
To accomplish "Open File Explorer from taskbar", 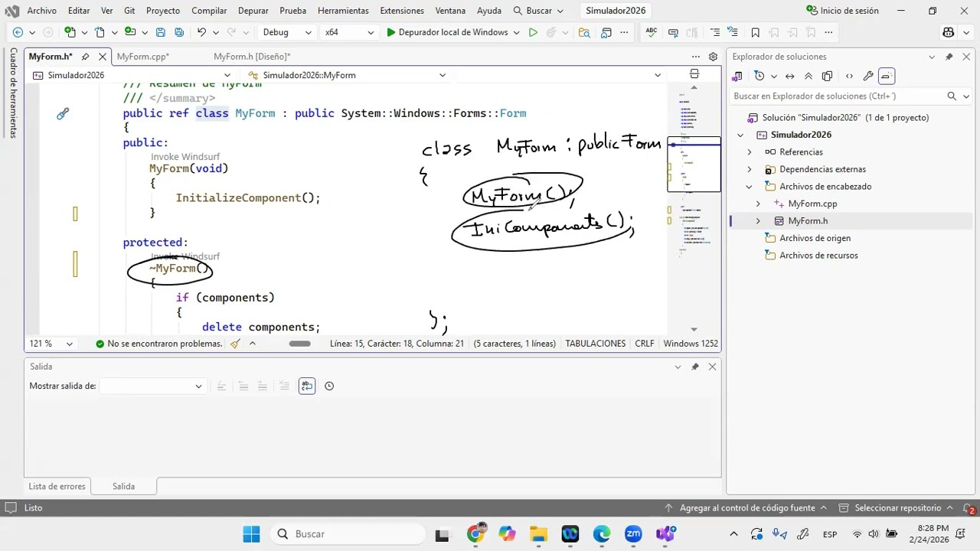I will click(538, 534).
